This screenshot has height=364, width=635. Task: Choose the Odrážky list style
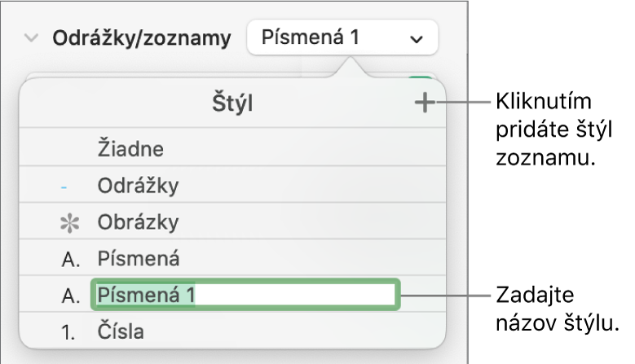click(137, 186)
